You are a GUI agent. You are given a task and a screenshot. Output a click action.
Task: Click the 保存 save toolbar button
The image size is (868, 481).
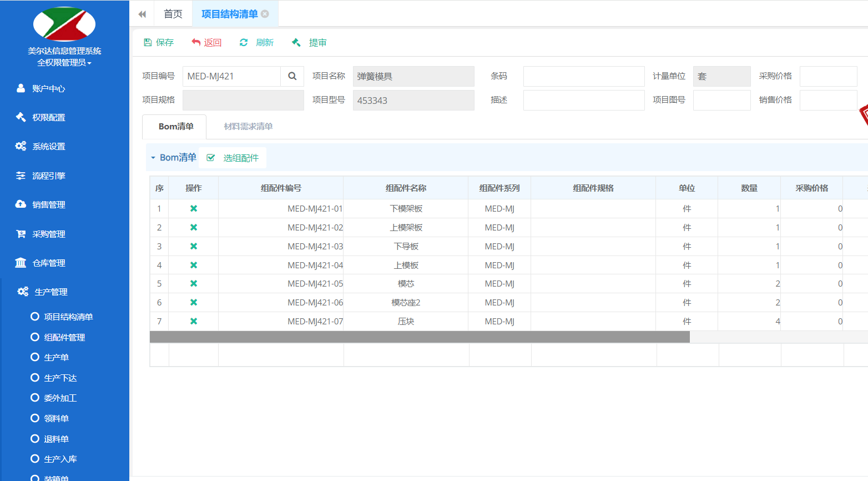[x=158, y=42]
